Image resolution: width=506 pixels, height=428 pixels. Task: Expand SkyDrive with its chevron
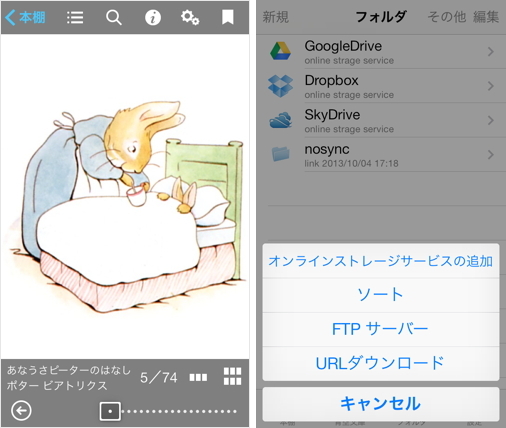[490, 120]
